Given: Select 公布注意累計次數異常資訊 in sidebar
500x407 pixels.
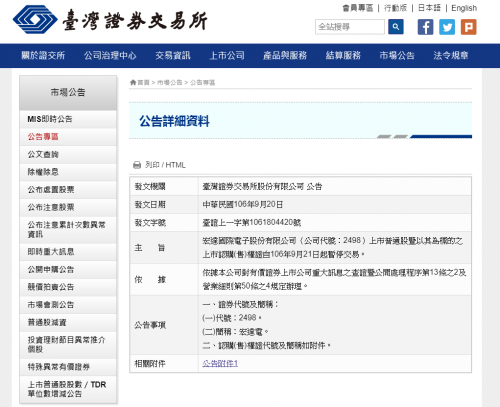Looking at the screenshot, I should pyautogui.click(x=68, y=230).
